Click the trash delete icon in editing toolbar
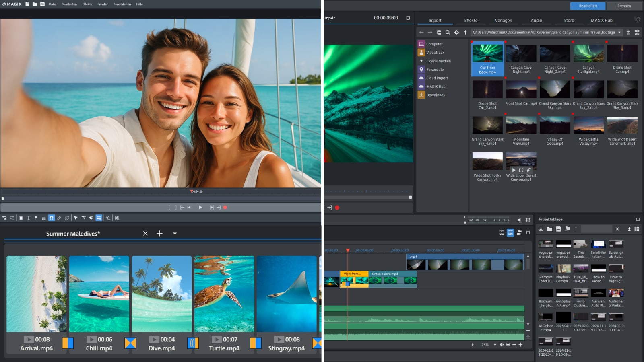This screenshot has height=362, width=644. pos(21,218)
